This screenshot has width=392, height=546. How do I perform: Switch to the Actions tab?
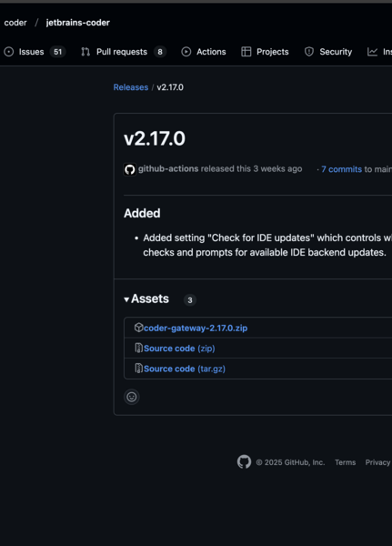click(204, 52)
